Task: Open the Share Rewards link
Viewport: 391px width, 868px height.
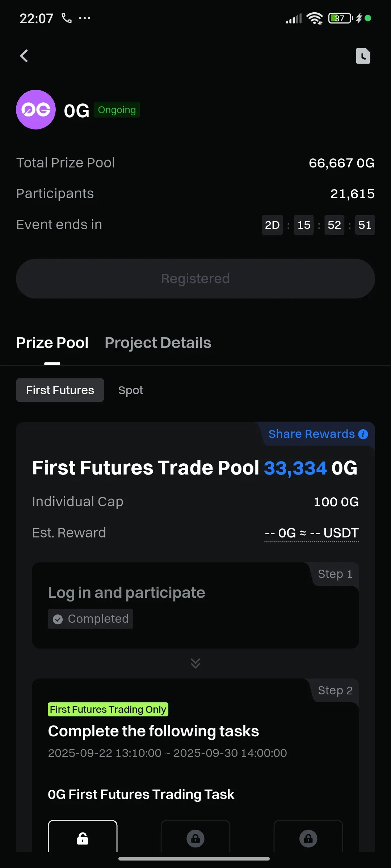Action: click(x=311, y=434)
